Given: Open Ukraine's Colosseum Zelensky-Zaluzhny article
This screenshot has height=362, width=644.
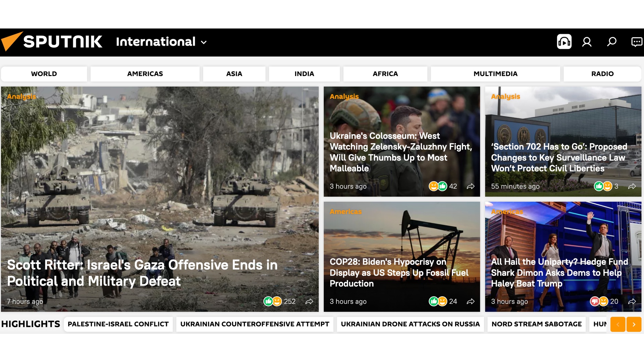Looking at the screenshot, I should tap(401, 152).
